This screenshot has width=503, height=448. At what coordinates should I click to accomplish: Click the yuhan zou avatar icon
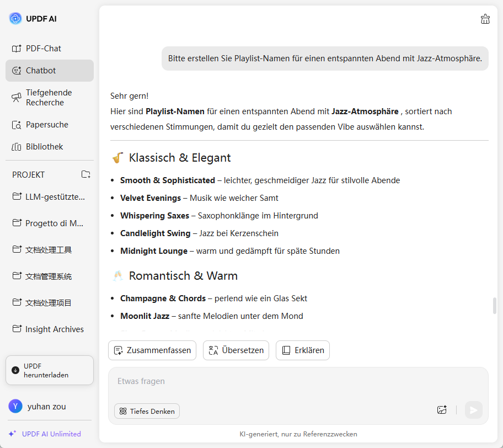pos(15,407)
